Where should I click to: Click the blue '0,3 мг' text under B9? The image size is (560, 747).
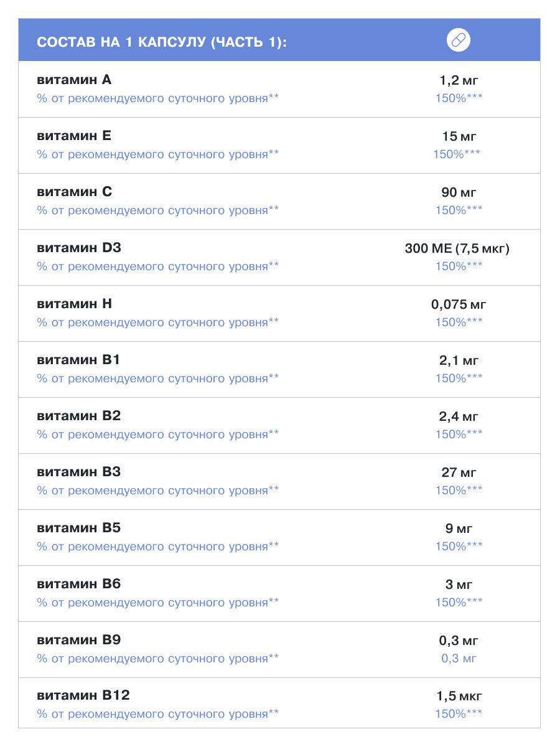coord(459,658)
